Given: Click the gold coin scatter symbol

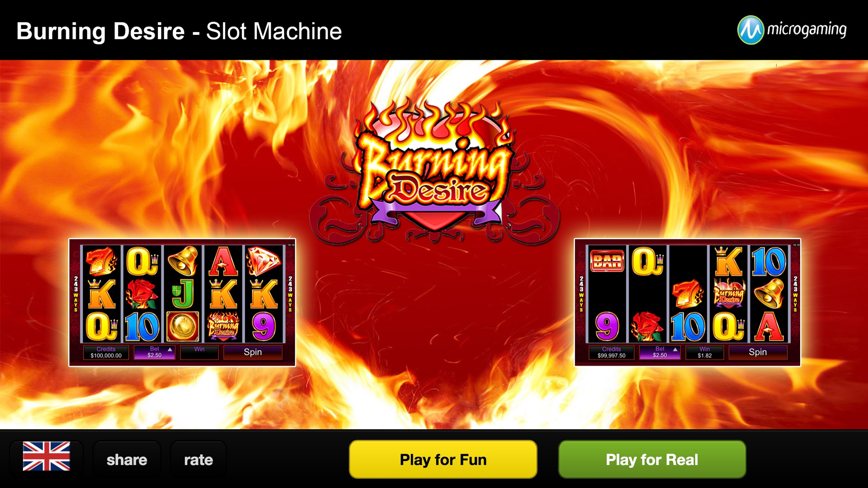Looking at the screenshot, I should tap(183, 326).
